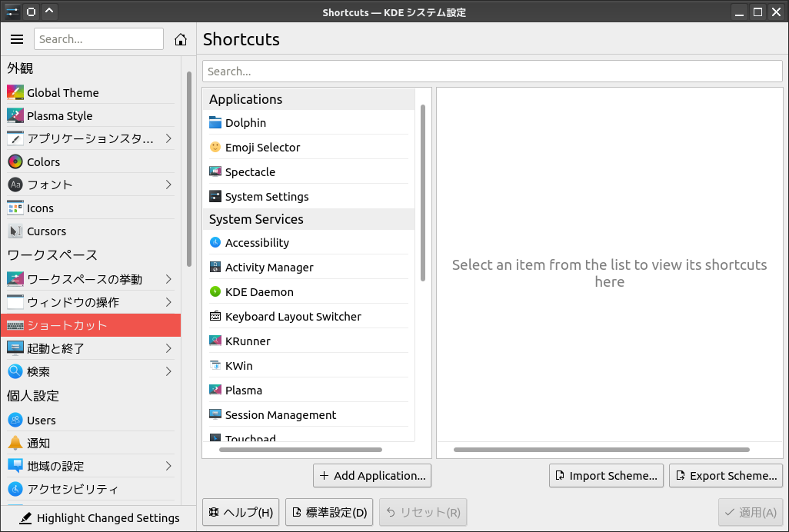Viewport: 789px width, 532px height.
Task: Click sidebar Search field
Action: click(x=98, y=39)
